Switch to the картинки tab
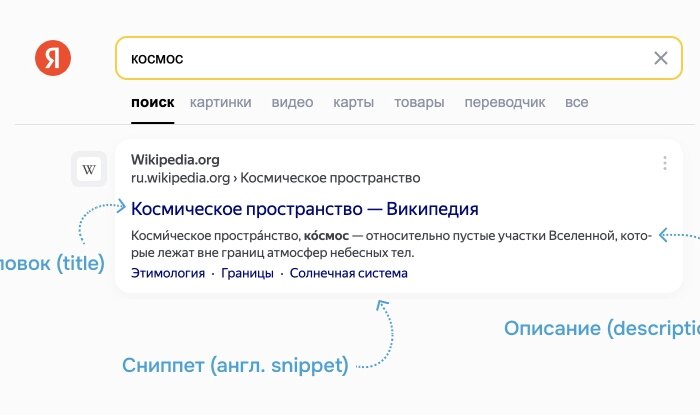 221,102
